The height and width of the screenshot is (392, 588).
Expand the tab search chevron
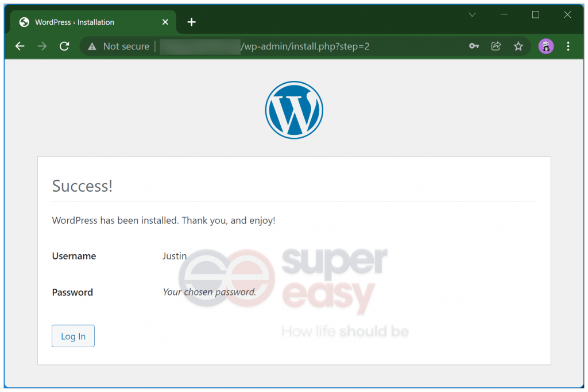(473, 14)
